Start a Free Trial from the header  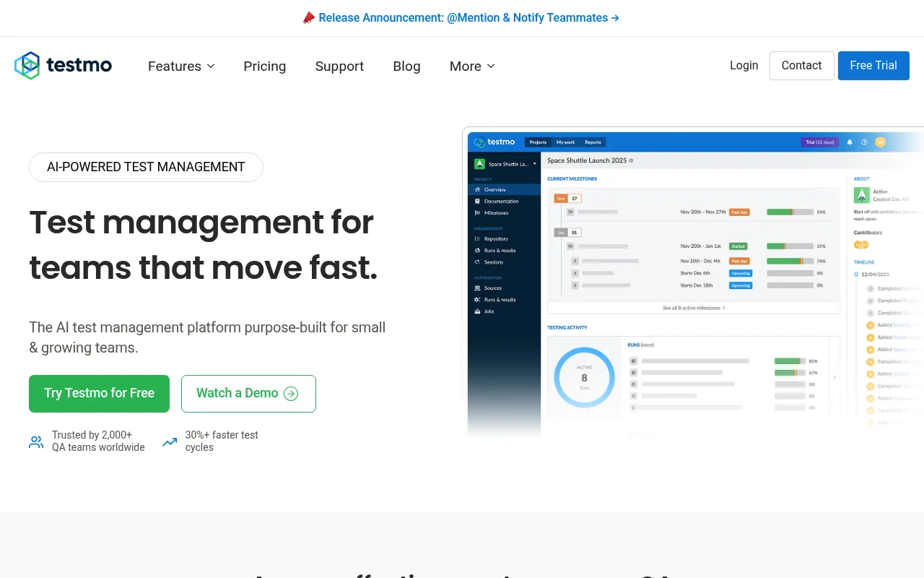pyautogui.click(x=873, y=65)
